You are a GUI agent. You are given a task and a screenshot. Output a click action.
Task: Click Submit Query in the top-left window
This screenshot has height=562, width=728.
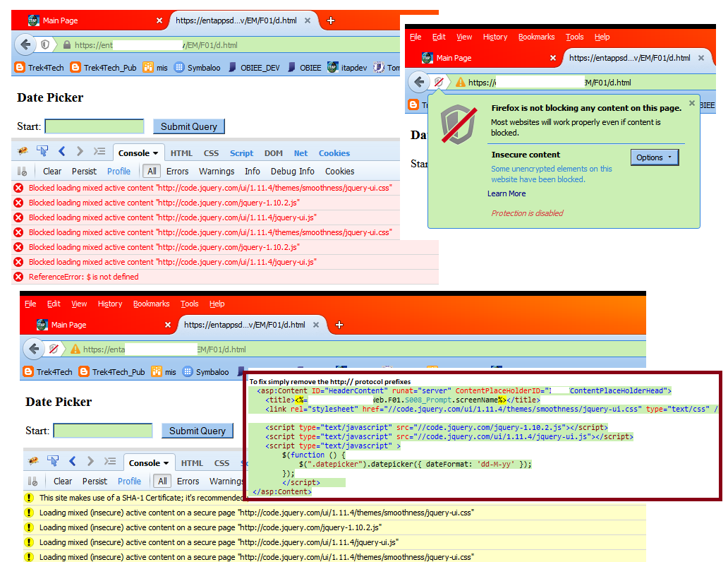click(189, 126)
